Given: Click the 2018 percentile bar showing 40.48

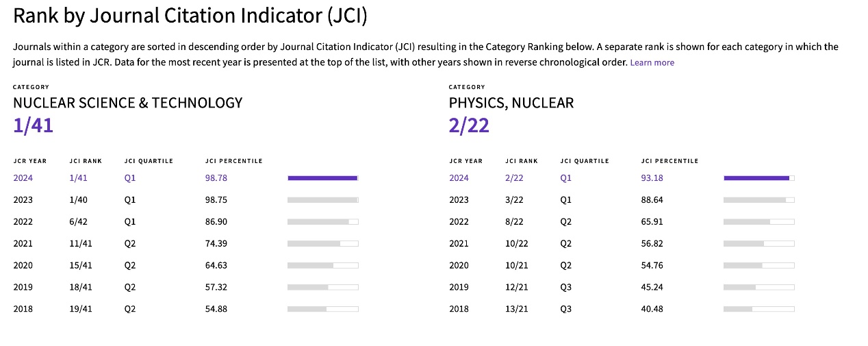Looking at the screenshot, I should click(x=758, y=309).
